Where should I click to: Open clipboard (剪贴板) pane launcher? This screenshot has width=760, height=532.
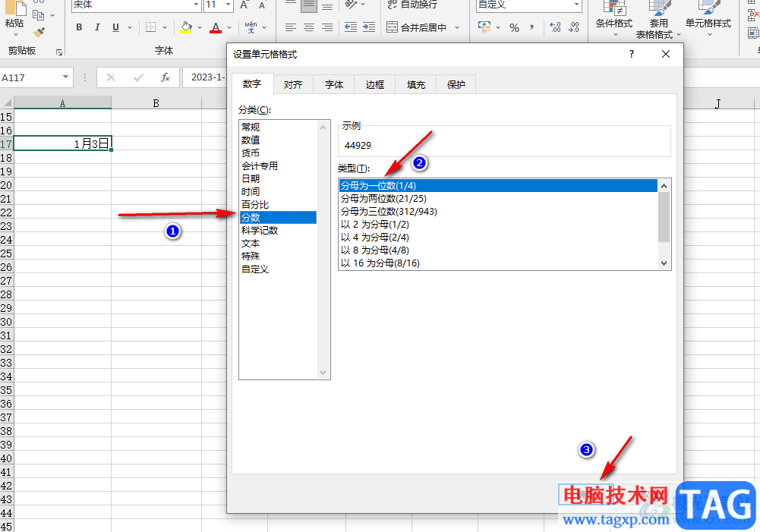(x=59, y=52)
